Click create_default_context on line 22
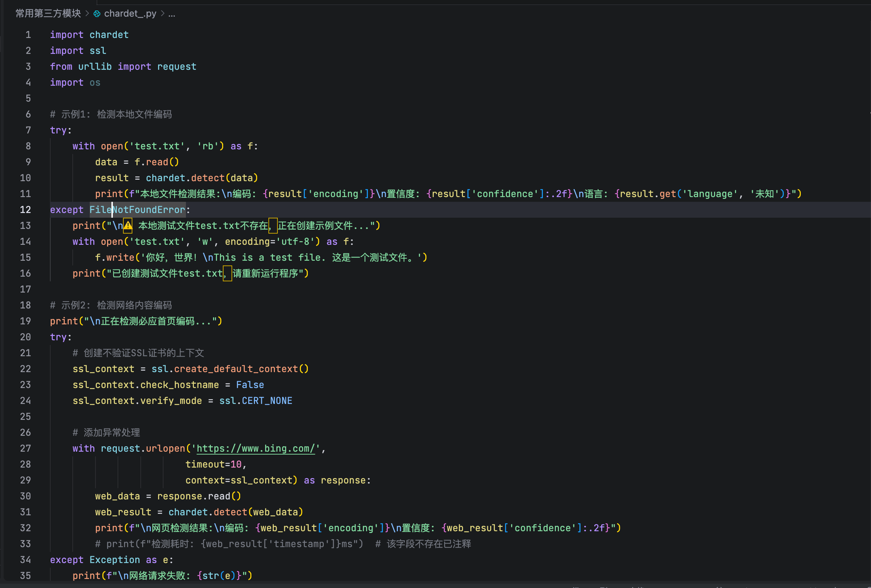Screen dimensions: 871x588 (x=236, y=369)
